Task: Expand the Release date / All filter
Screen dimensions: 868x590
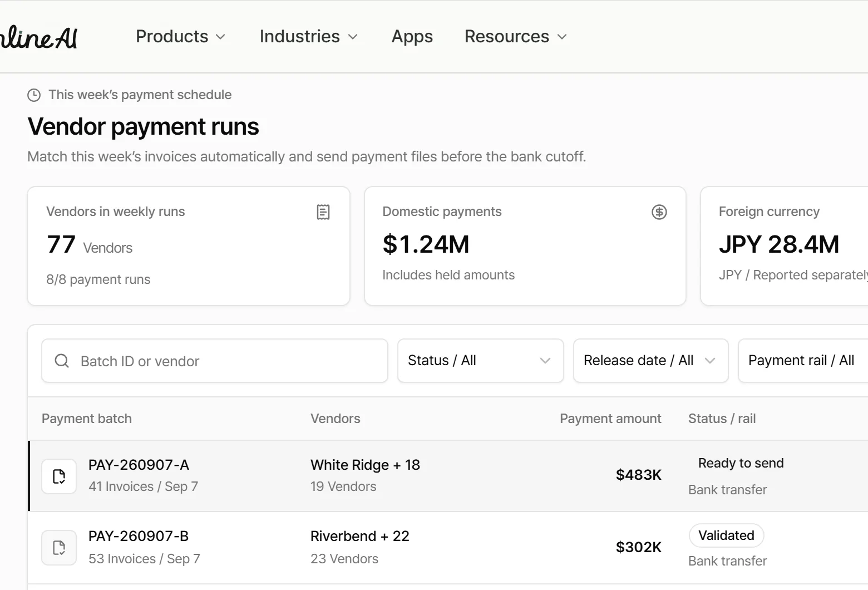Action: (x=651, y=361)
